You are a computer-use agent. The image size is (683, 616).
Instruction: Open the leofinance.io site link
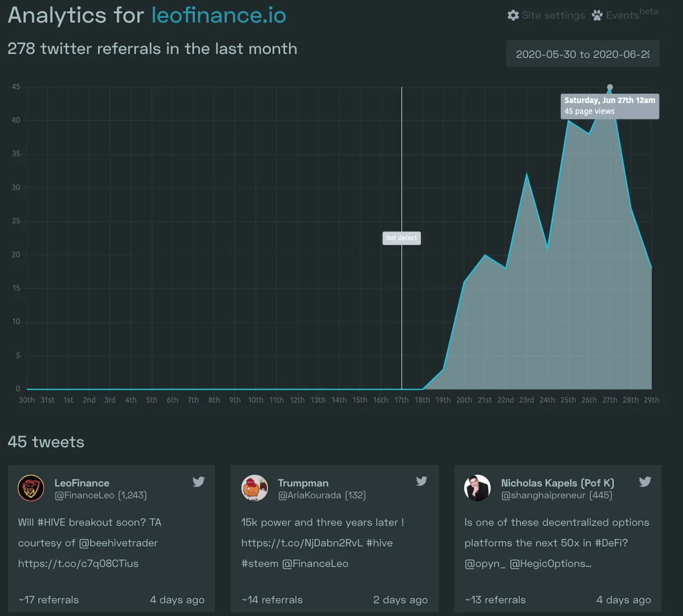219,15
